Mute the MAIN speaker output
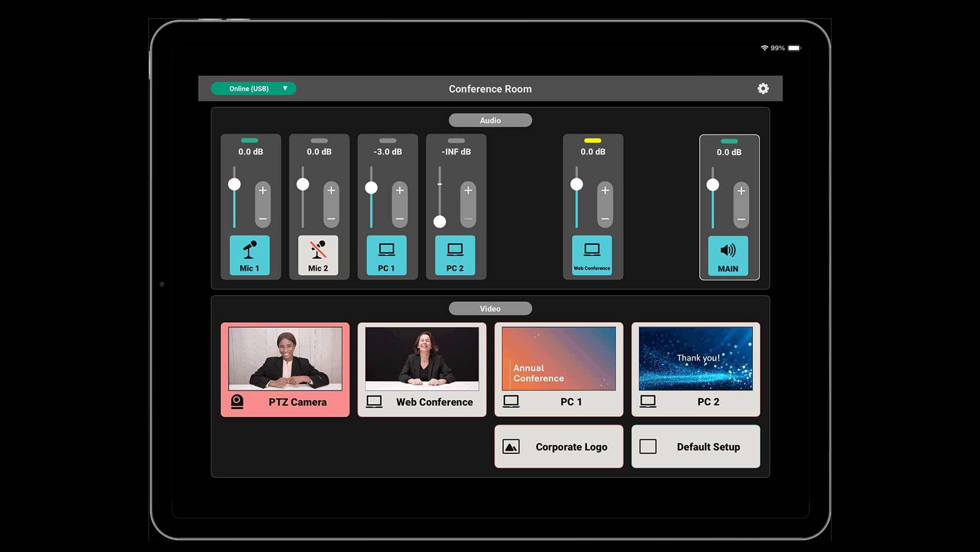980x552 pixels. point(728,255)
